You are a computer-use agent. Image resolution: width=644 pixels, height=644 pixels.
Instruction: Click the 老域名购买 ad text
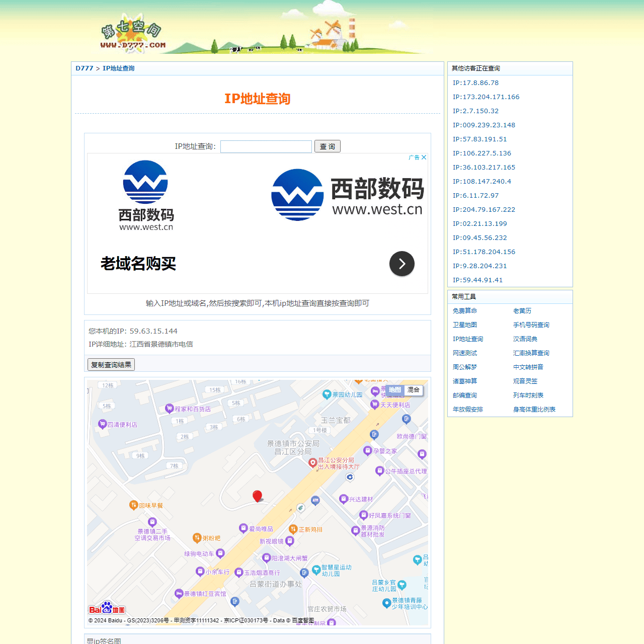coord(138,264)
